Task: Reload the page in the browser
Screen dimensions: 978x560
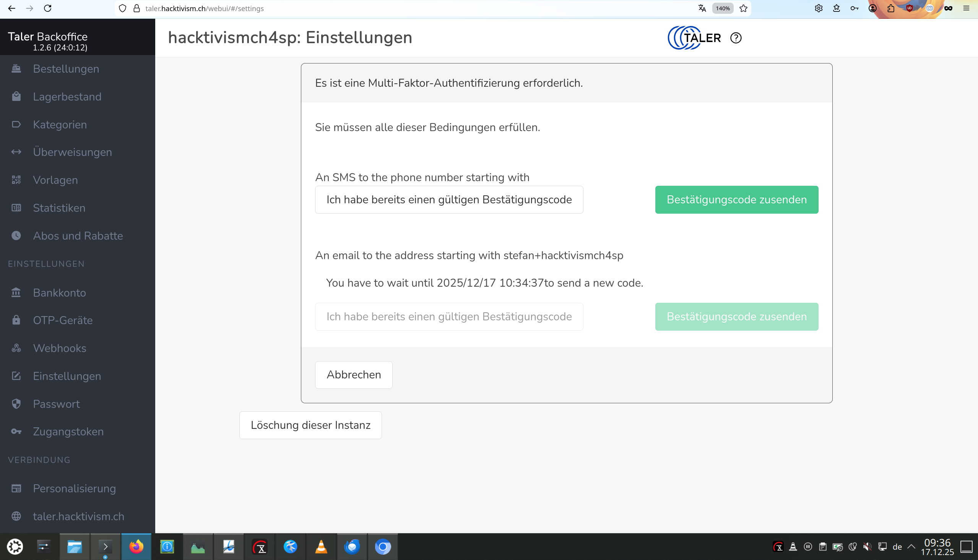Action: coord(48,8)
